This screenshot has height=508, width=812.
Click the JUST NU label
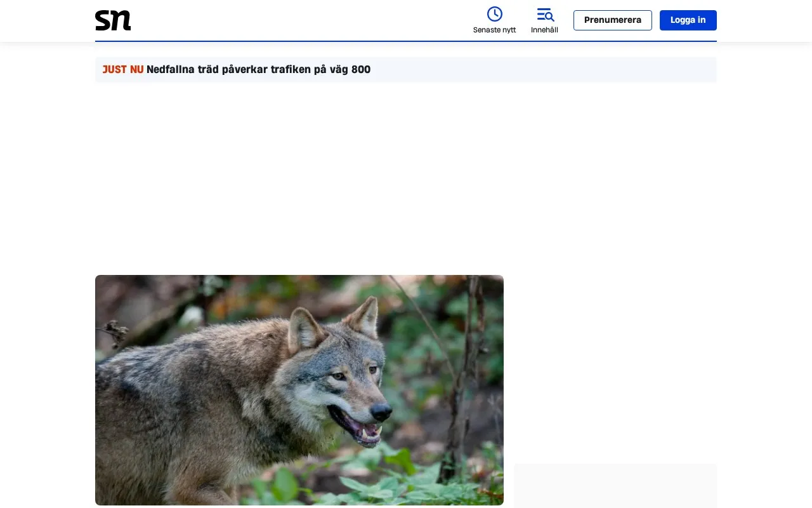[x=123, y=70]
